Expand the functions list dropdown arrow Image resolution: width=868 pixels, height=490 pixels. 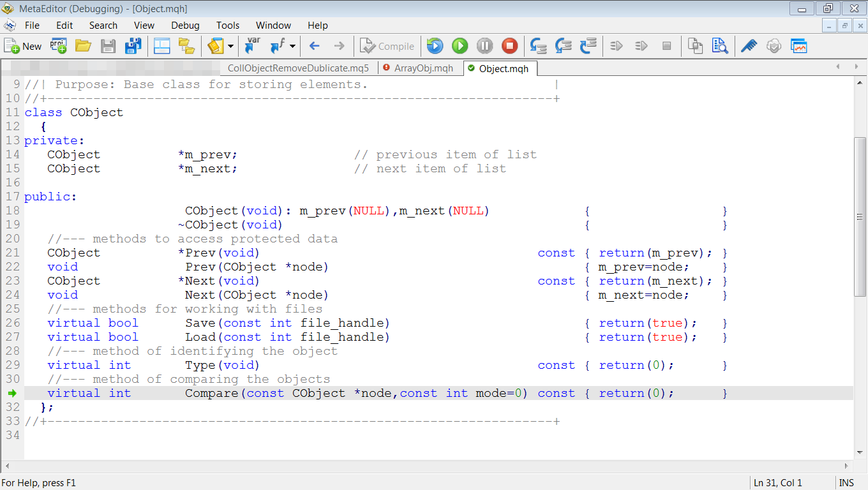pos(292,46)
